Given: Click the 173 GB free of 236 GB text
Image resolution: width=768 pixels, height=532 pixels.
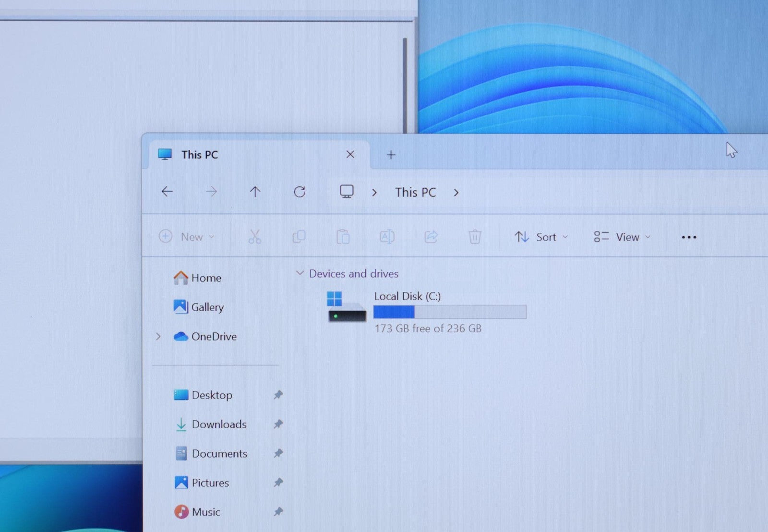Looking at the screenshot, I should pyautogui.click(x=428, y=328).
